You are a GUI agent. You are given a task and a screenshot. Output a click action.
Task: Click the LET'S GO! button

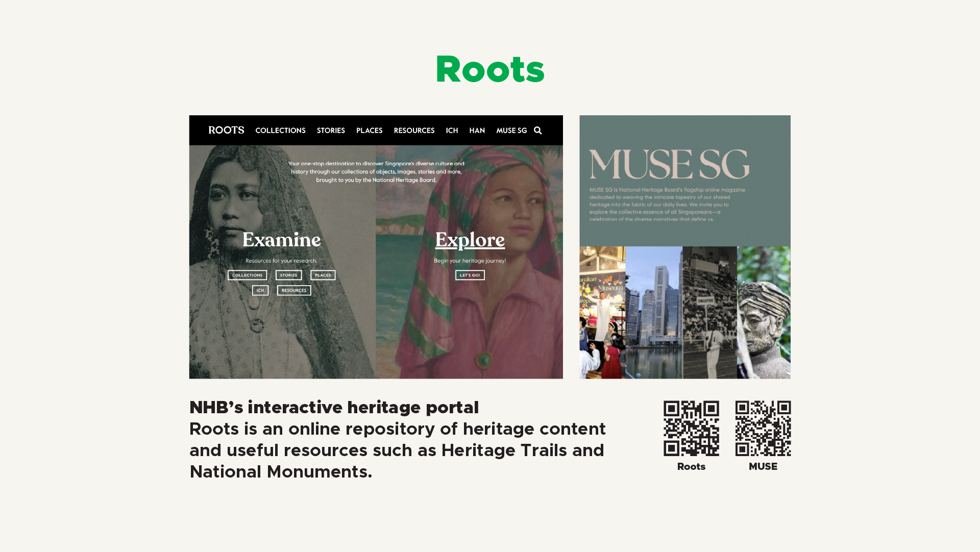[470, 275]
